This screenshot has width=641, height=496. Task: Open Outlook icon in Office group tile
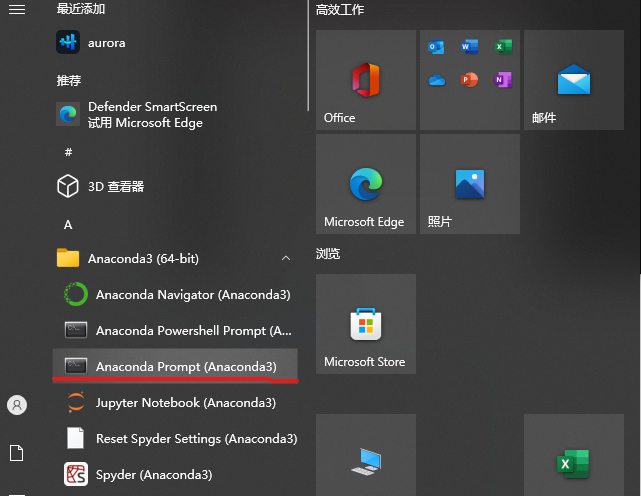[436, 47]
